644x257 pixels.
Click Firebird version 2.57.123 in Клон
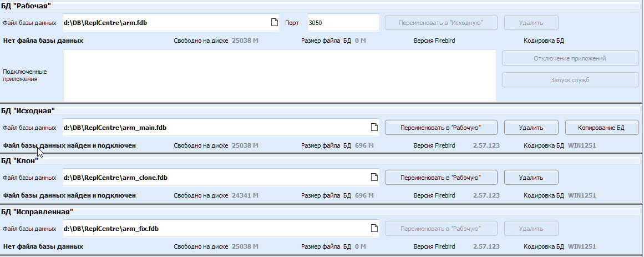486,195
